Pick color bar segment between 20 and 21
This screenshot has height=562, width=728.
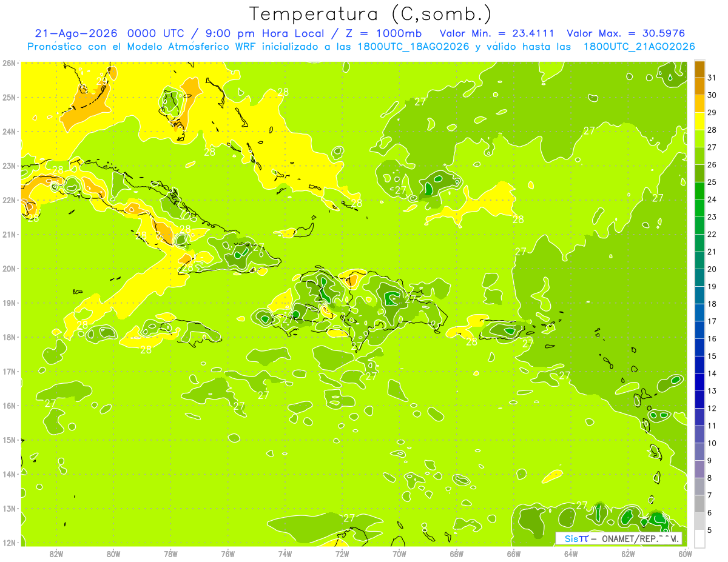click(x=699, y=260)
